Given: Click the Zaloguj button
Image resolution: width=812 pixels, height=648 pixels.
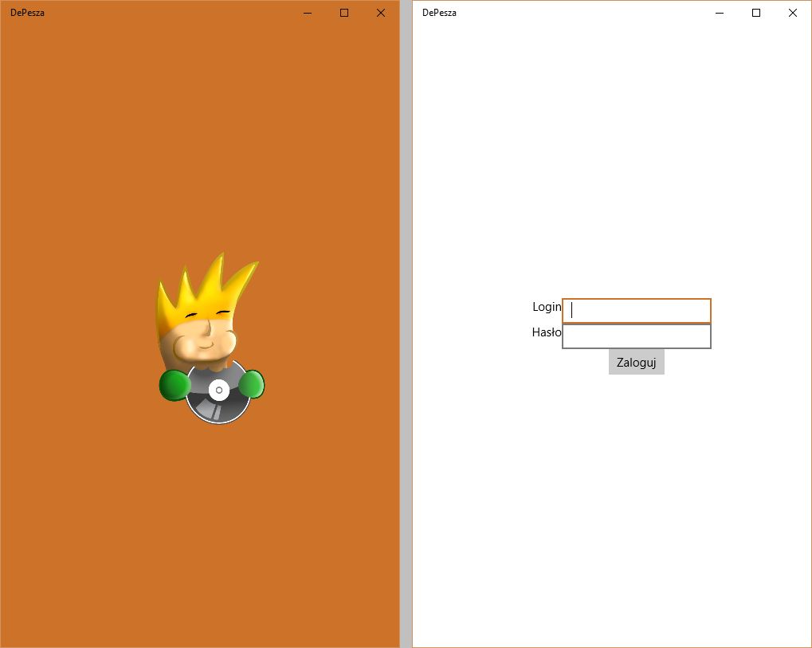Looking at the screenshot, I should pos(637,362).
